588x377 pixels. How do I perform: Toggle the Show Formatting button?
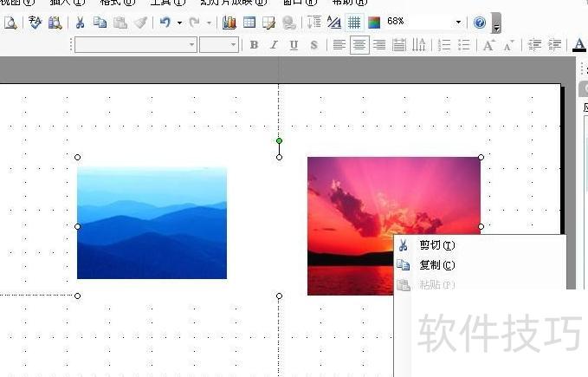pyautogui.click(x=333, y=23)
